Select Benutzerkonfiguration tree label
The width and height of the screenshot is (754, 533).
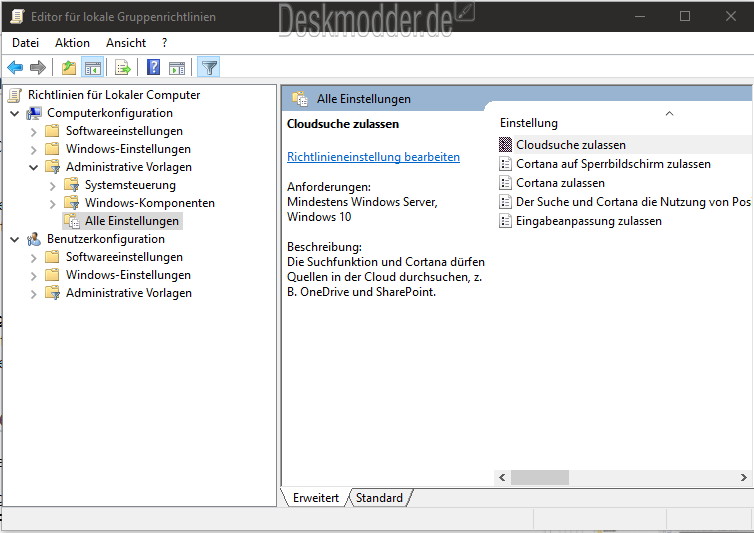[106, 239]
